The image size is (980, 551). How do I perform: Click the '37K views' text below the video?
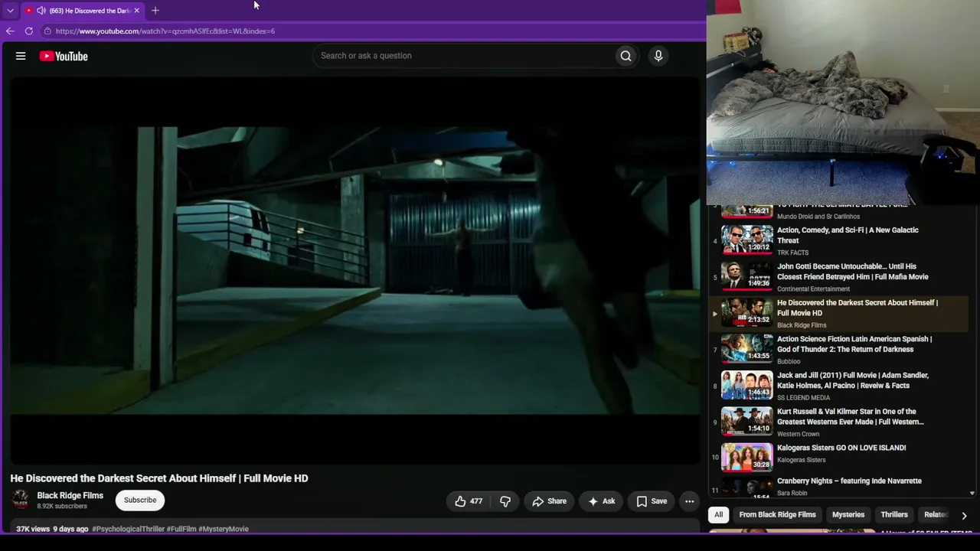coord(33,529)
